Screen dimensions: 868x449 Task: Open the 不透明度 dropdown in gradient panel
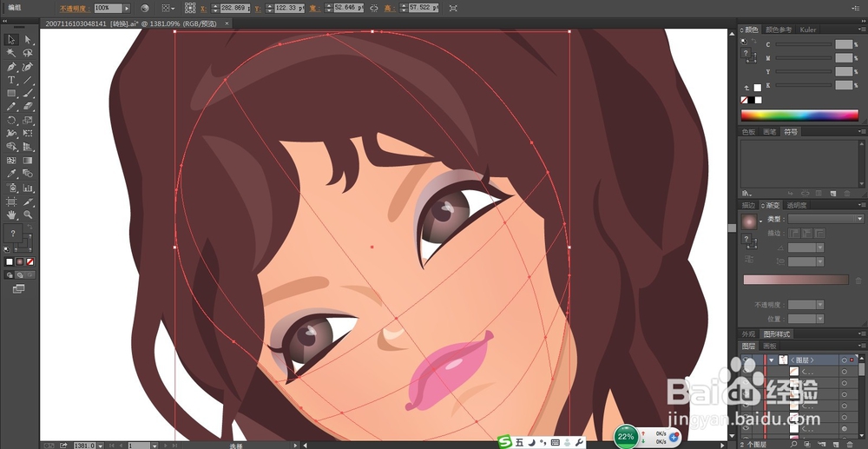pos(820,305)
